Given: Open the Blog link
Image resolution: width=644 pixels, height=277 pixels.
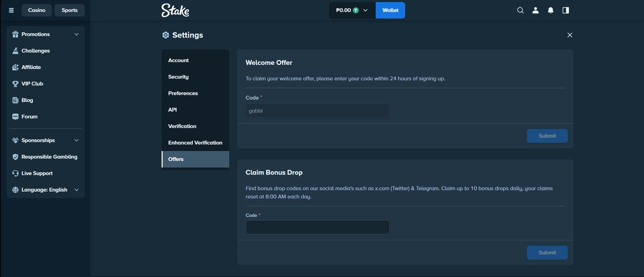Looking at the screenshot, I should tap(27, 100).
